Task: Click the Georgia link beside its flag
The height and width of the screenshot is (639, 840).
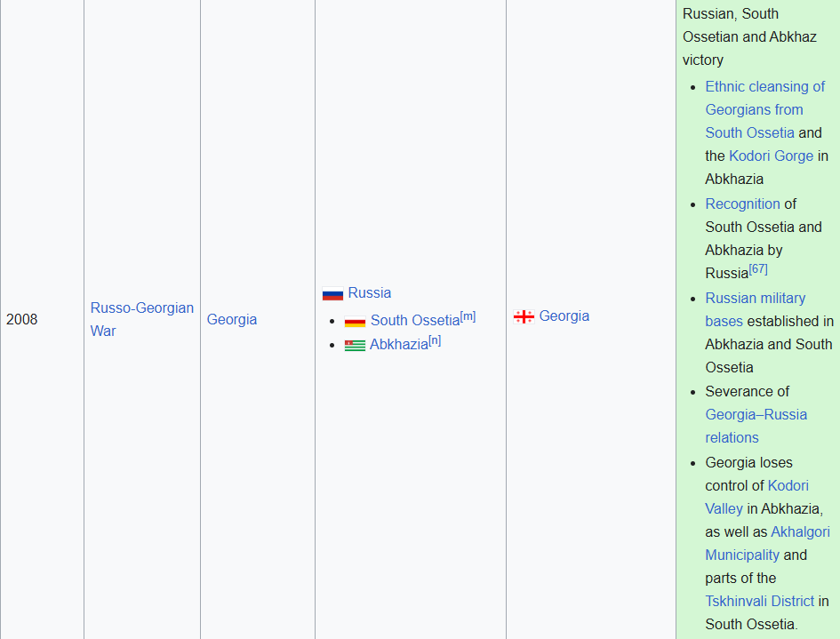Action: click(564, 316)
